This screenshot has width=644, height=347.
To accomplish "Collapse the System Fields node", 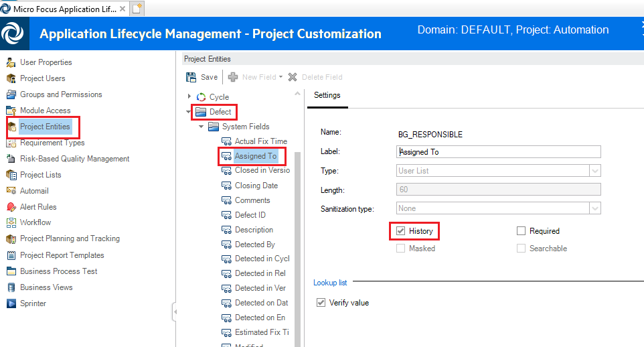I will [x=202, y=127].
